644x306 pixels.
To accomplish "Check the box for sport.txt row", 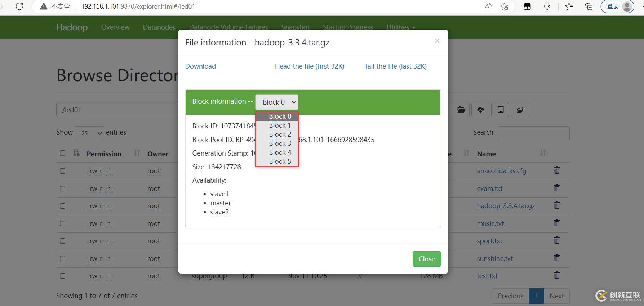I will point(62,241).
